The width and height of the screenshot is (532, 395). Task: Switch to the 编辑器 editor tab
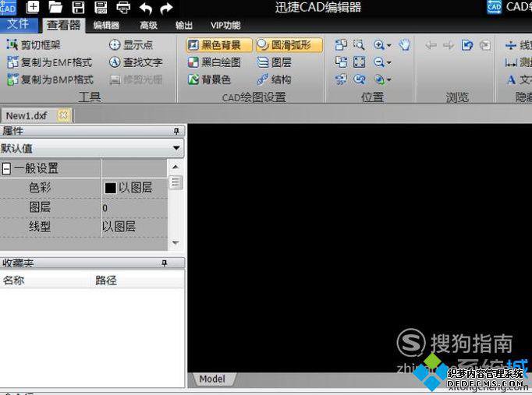click(107, 26)
